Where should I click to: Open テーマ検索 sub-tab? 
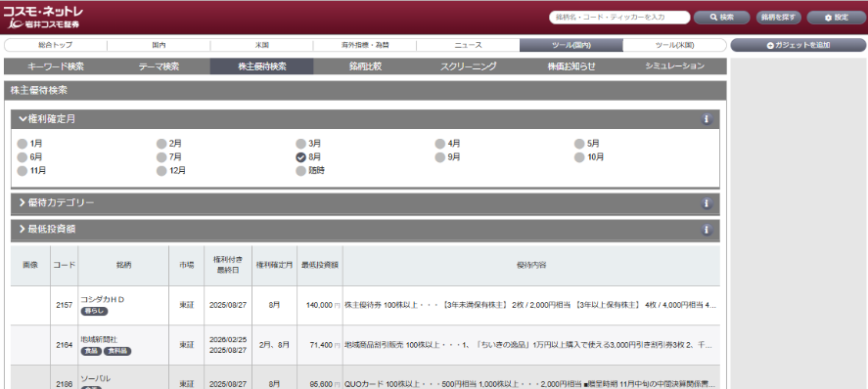coord(159,66)
